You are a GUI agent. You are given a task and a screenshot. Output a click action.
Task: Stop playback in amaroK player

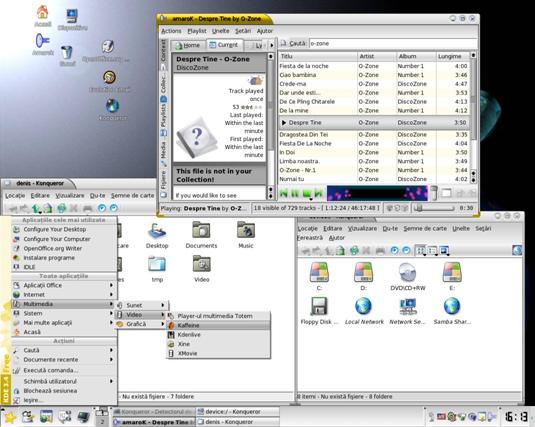click(x=306, y=193)
